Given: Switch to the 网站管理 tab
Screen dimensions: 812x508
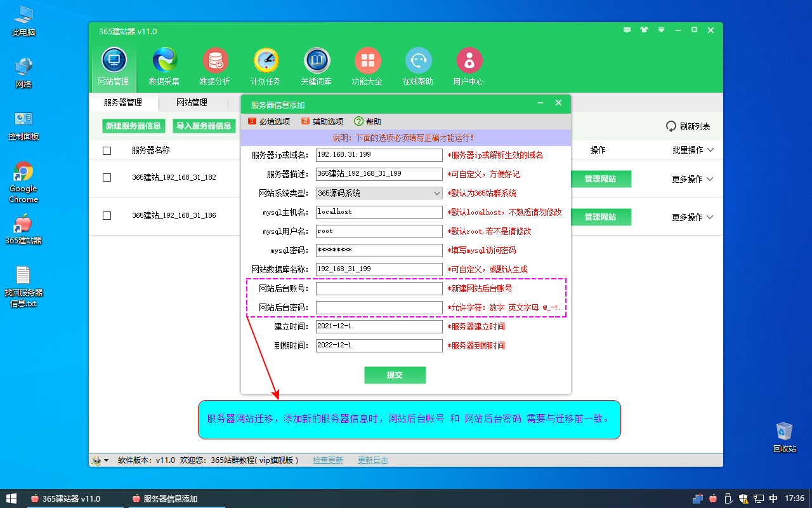Looking at the screenshot, I should (192, 102).
